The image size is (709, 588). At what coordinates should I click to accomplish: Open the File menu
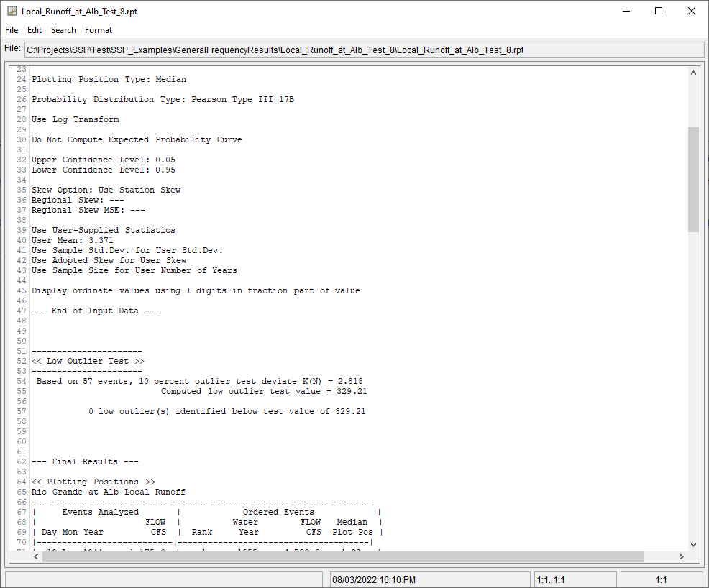pyautogui.click(x=12, y=30)
